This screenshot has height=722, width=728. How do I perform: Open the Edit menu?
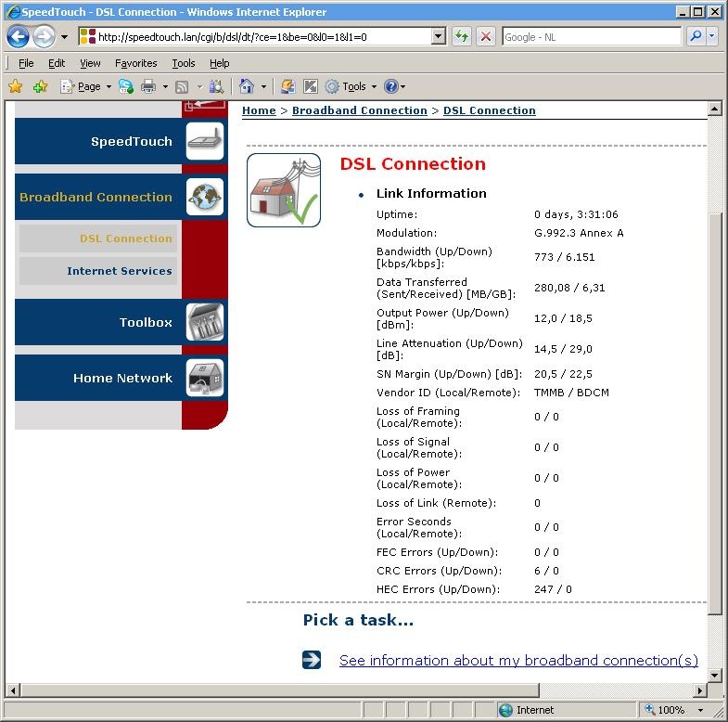57,63
